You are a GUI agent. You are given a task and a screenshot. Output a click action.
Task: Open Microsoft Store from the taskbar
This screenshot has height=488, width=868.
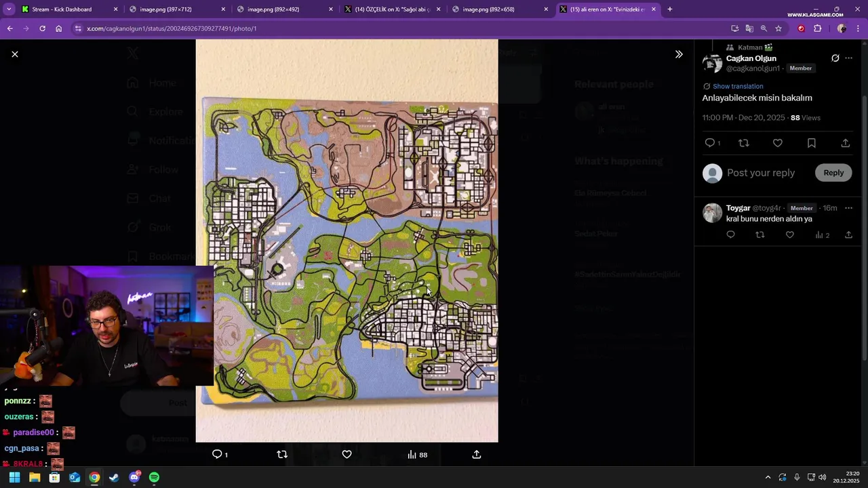(54, 477)
